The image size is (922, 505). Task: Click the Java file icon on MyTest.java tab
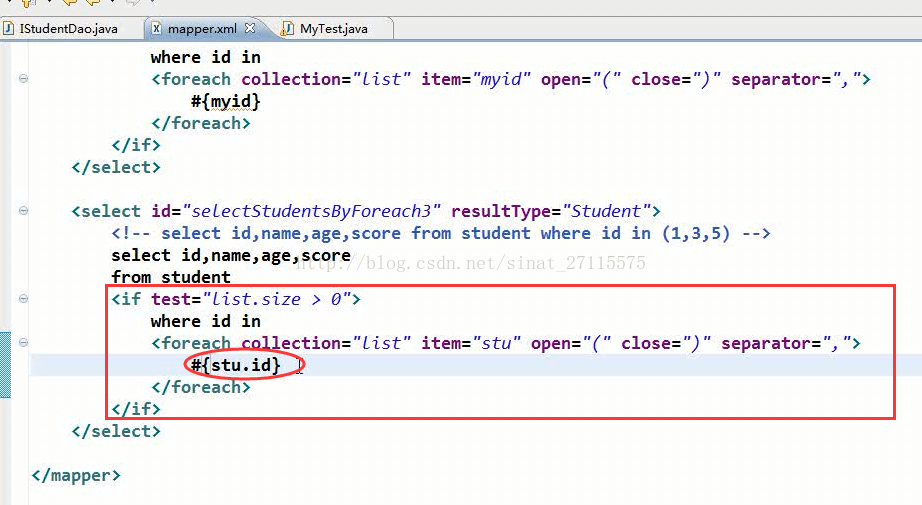coord(288,28)
